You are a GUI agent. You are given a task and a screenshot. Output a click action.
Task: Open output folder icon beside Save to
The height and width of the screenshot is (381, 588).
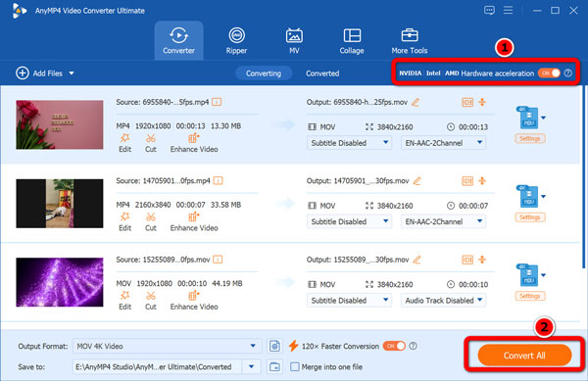(x=274, y=366)
